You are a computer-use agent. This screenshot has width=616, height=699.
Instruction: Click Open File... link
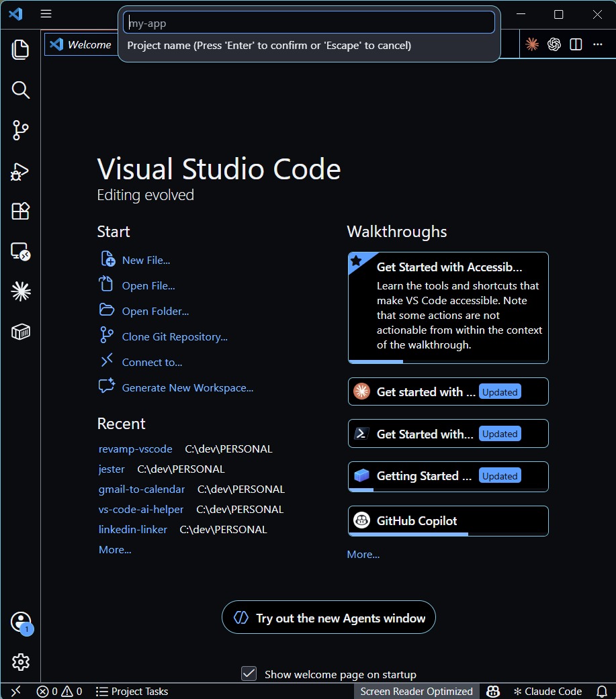[148, 286]
